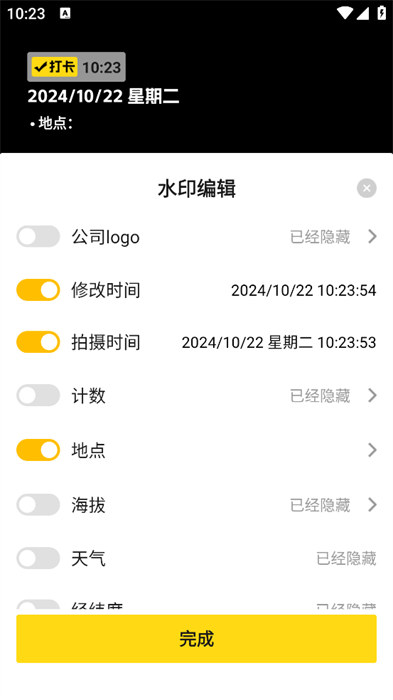Close the 水印编辑 panel with the X icon
The height and width of the screenshot is (700, 393).
367,188
